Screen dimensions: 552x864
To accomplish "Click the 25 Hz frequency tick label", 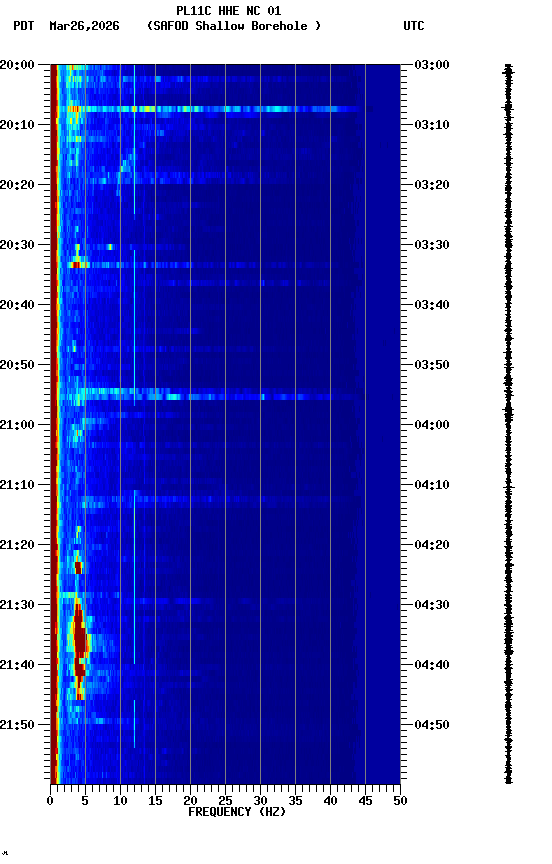I will (x=225, y=801).
